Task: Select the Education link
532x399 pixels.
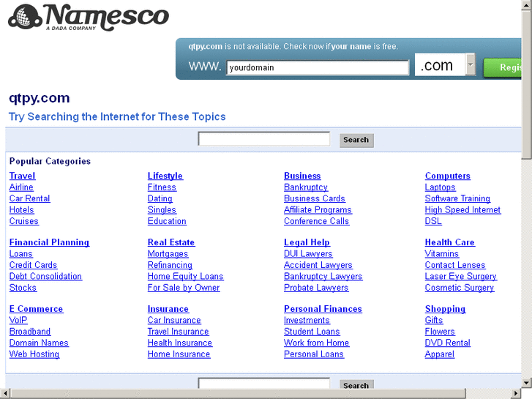Action: coord(167,221)
